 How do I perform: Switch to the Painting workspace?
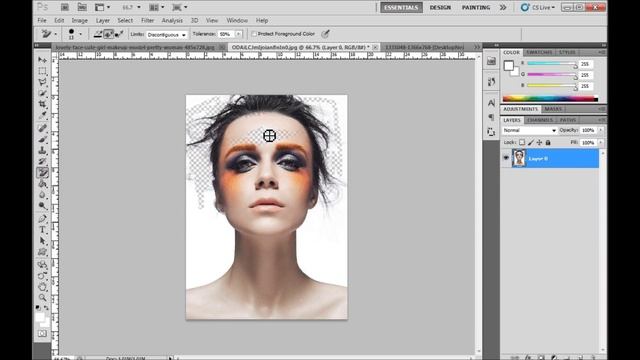[x=476, y=7]
